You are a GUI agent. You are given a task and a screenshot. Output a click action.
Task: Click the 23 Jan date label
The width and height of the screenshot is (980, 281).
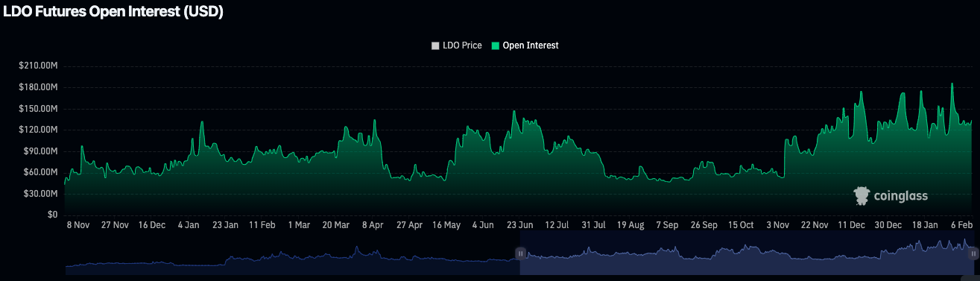(x=225, y=224)
